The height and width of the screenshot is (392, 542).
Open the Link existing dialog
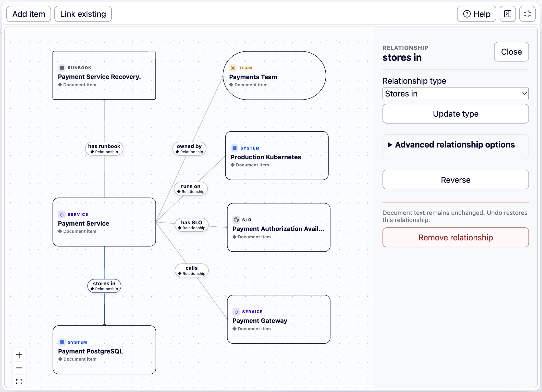(83, 14)
